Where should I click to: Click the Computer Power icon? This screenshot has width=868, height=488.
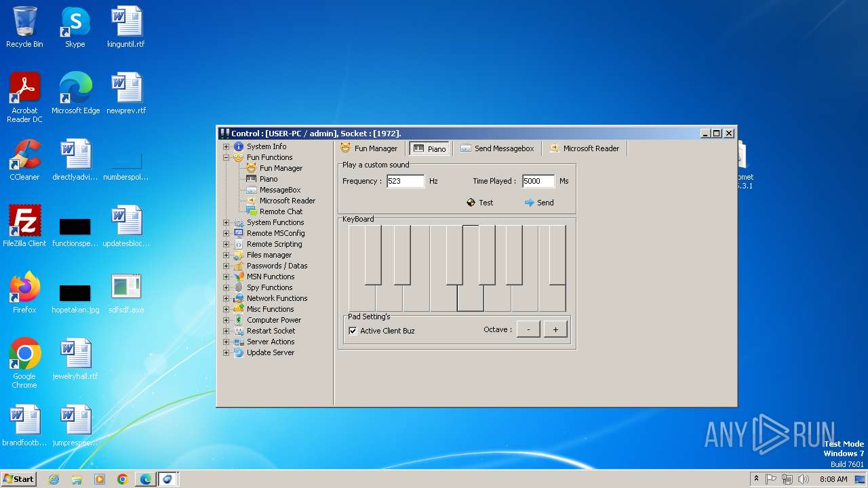238,320
